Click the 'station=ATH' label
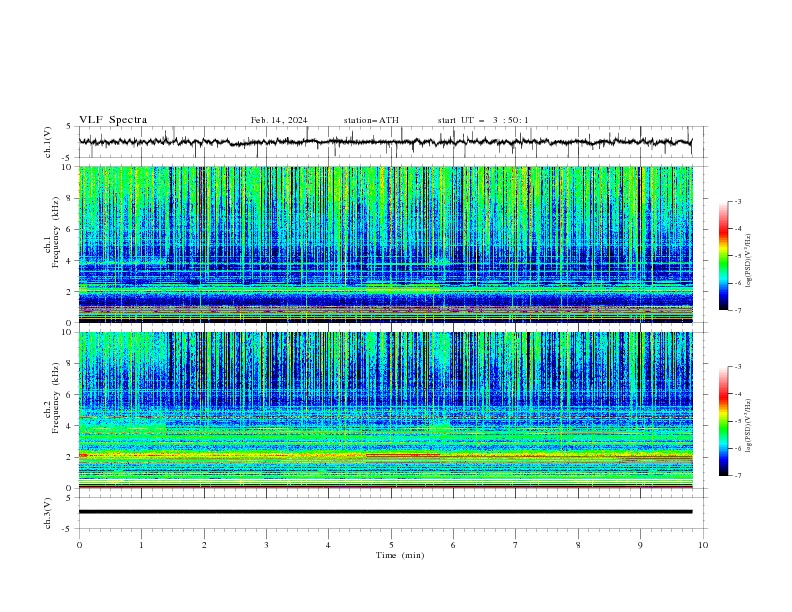Viewport: 792px width, 612px height. pyautogui.click(x=371, y=120)
